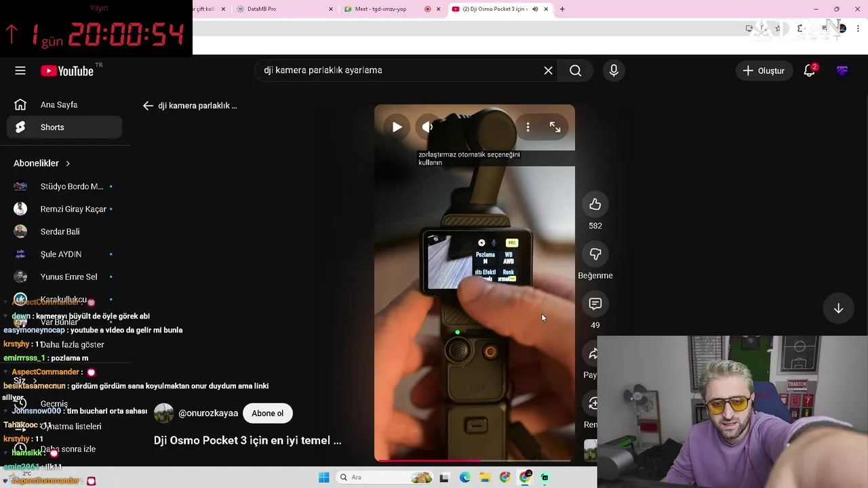Open the Oluştur create menu
The image size is (868, 488).
click(764, 70)
